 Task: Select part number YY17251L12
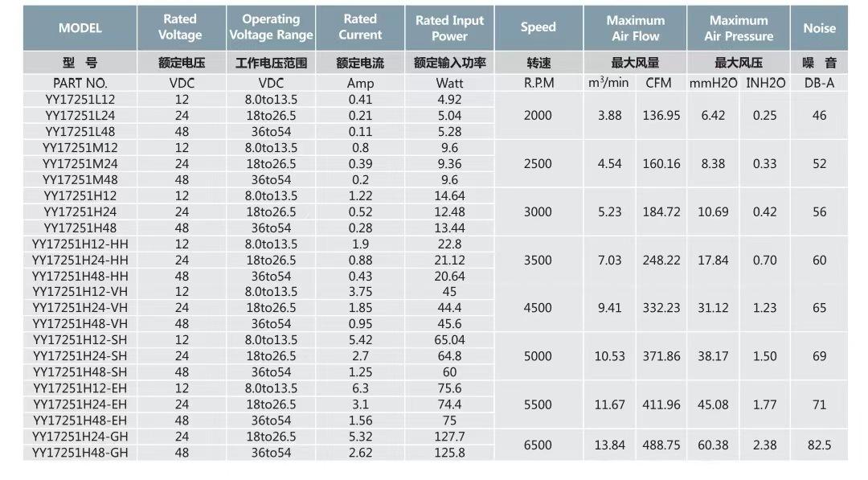(x=80, y=100)
